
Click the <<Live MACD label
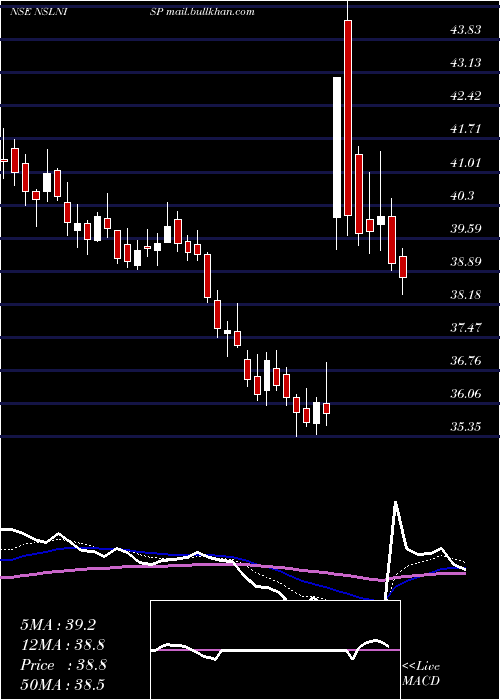(x=421, y=673)
